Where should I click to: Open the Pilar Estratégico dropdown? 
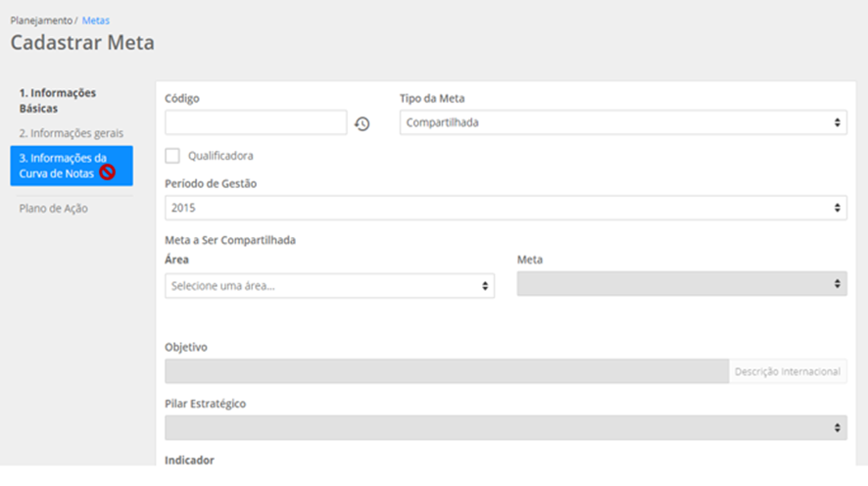[506, 428]
